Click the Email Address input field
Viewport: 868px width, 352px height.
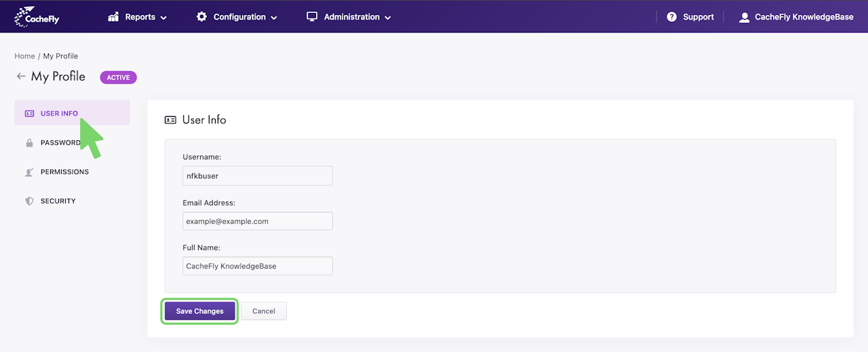(x=258, y=221)
